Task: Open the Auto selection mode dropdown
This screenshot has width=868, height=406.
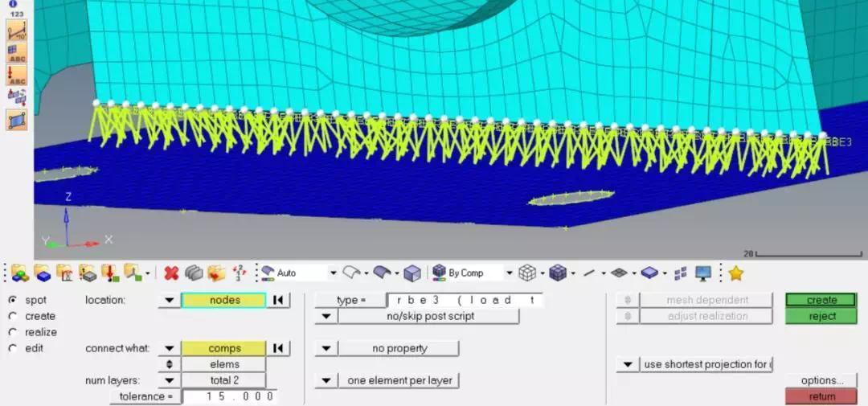Action: pyautogui.click(x=334, y=273)
